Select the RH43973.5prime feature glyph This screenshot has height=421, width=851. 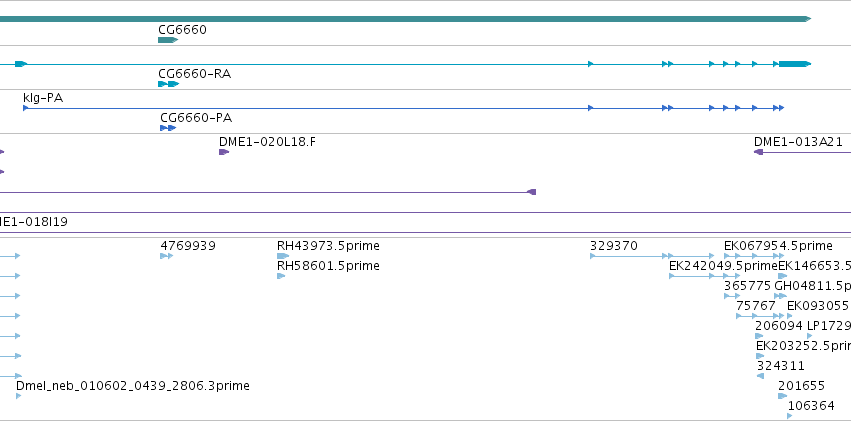[283, 256]
